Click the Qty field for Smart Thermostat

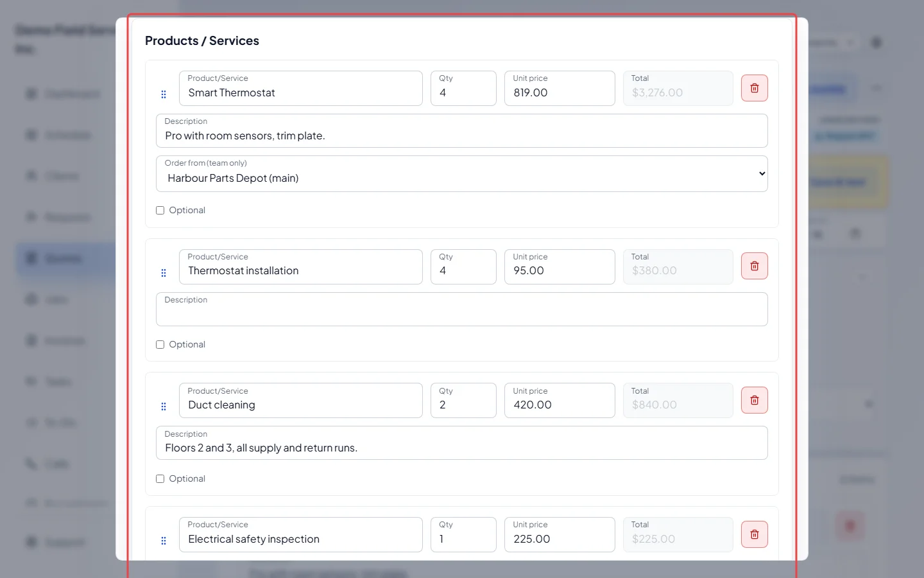point(463,88)
